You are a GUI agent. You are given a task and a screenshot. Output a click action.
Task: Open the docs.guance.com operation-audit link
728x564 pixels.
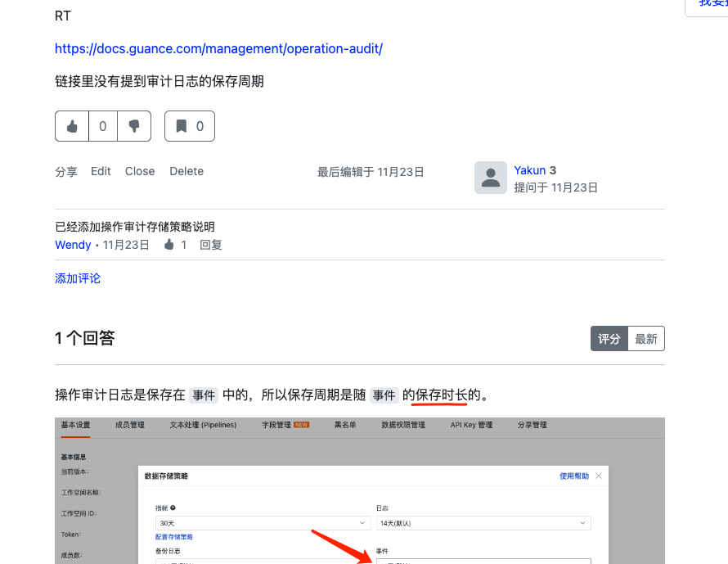(x=218, y=48)
